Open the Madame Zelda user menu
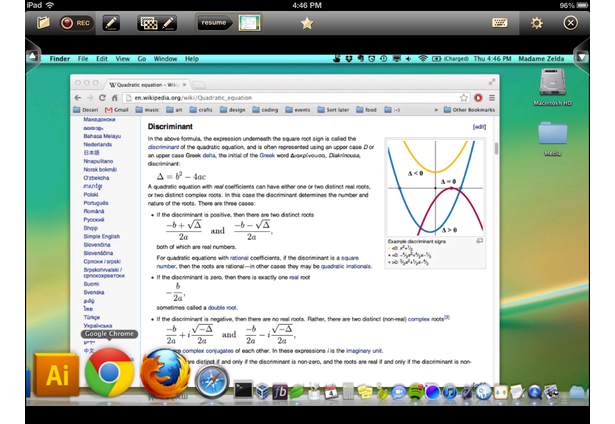The height and width of the screenshot is (424, 615). 541,59
